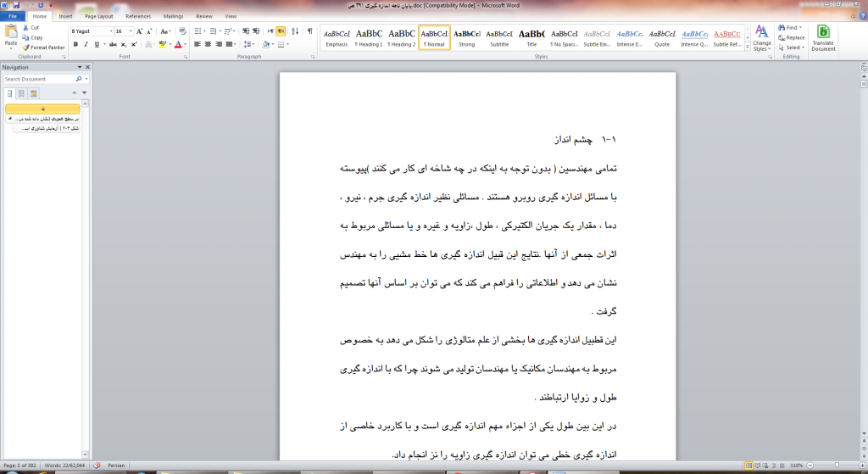This screenshot has height=474, width=868.
Task: Open the font color picker dropdown
Action: point(186,44)
